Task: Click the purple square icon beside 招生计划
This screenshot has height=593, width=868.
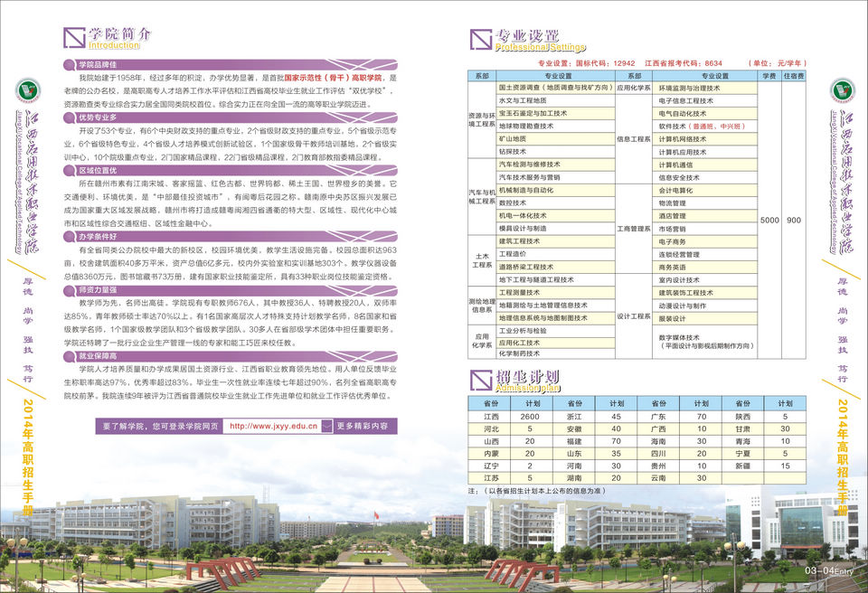Action: click(480, 381)
